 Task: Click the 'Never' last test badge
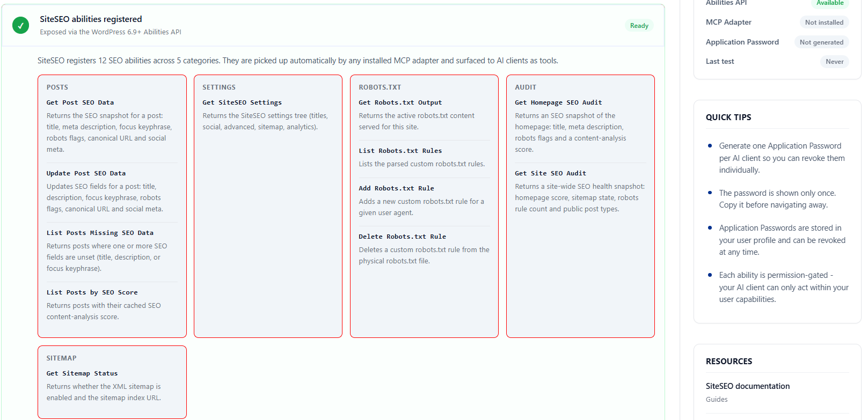(834, 62)
